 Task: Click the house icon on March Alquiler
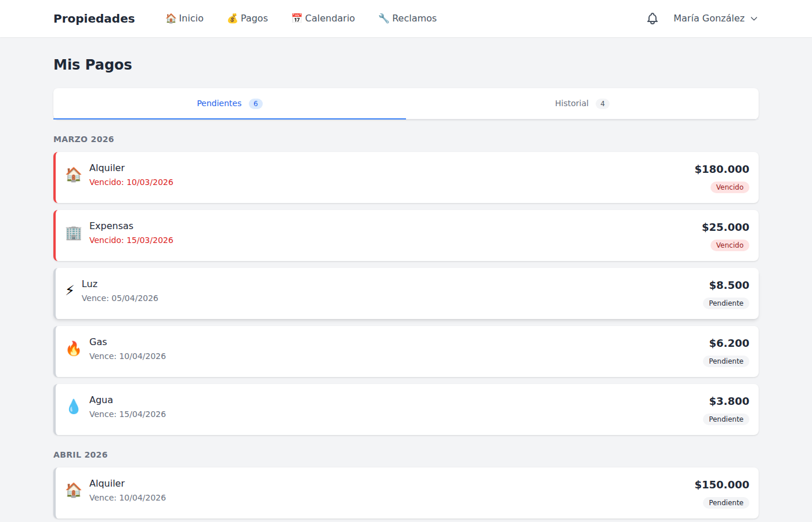click(74, 175)
